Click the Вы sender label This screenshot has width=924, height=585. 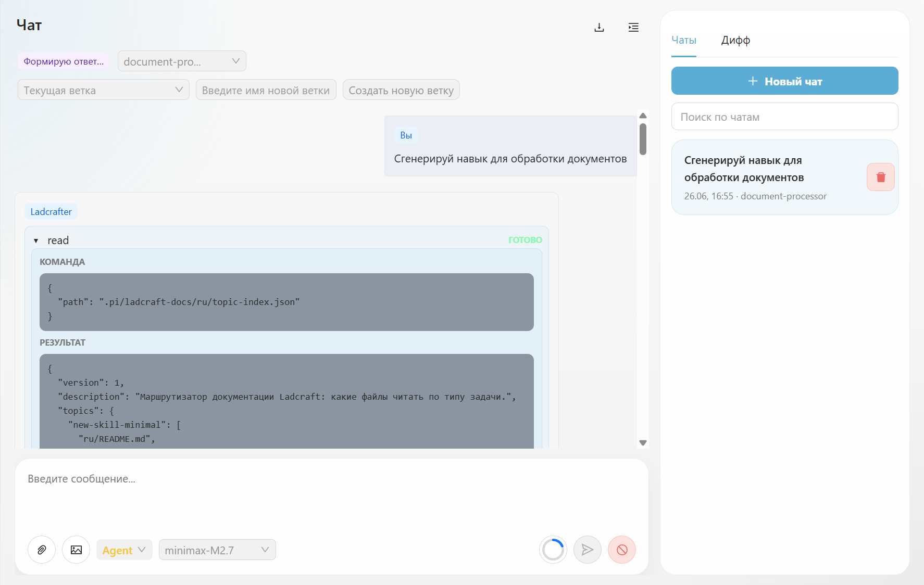click(x=406, y=135)
